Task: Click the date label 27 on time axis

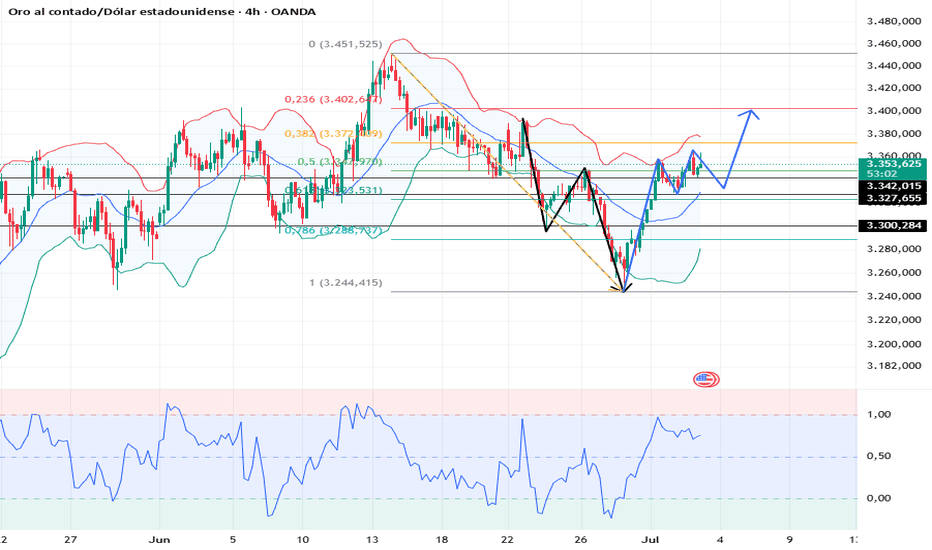Action: click(x=71, y=540)
